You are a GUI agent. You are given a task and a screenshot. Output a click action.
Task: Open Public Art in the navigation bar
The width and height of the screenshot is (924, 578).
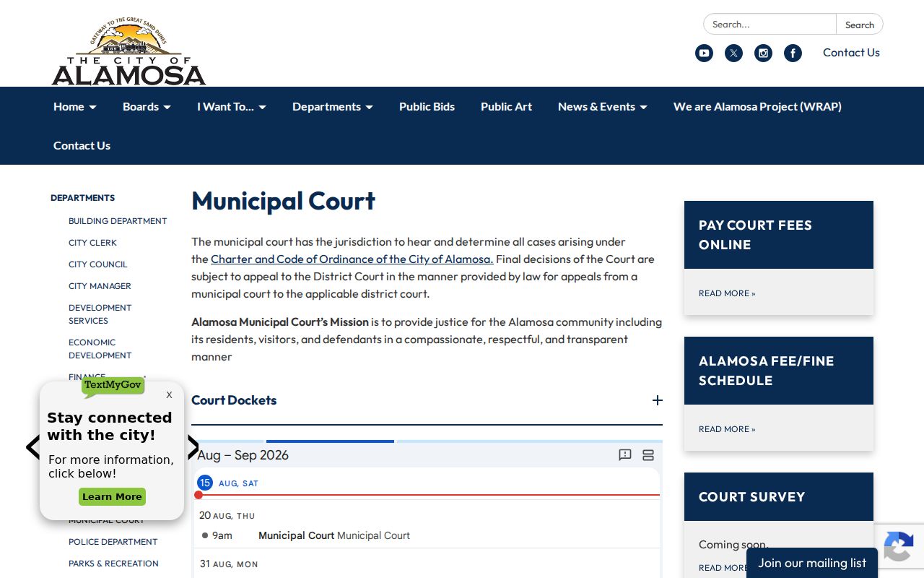pyautogui.click(x=506, y=106)
